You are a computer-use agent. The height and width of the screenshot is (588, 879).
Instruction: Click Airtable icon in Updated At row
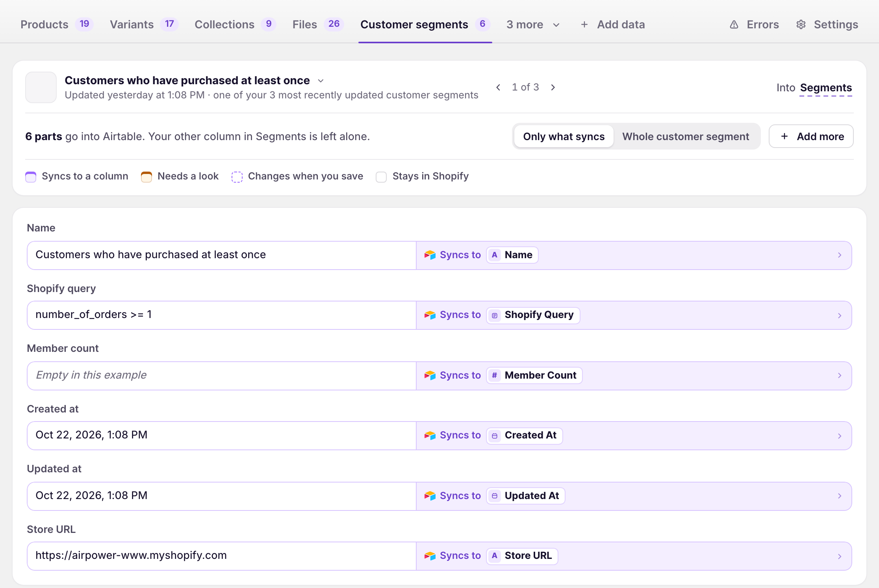(430, 496)
